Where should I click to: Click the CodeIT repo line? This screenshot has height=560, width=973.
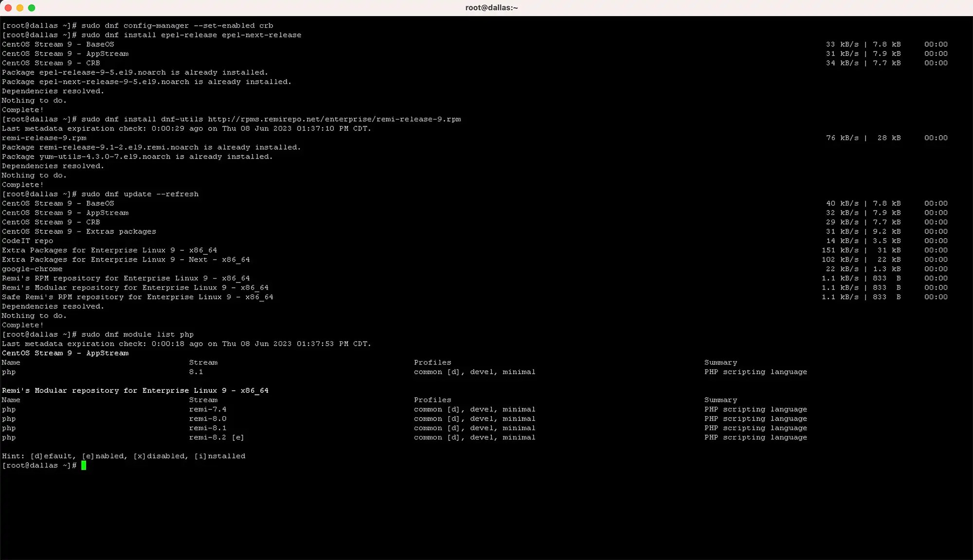tap(28, 241)
